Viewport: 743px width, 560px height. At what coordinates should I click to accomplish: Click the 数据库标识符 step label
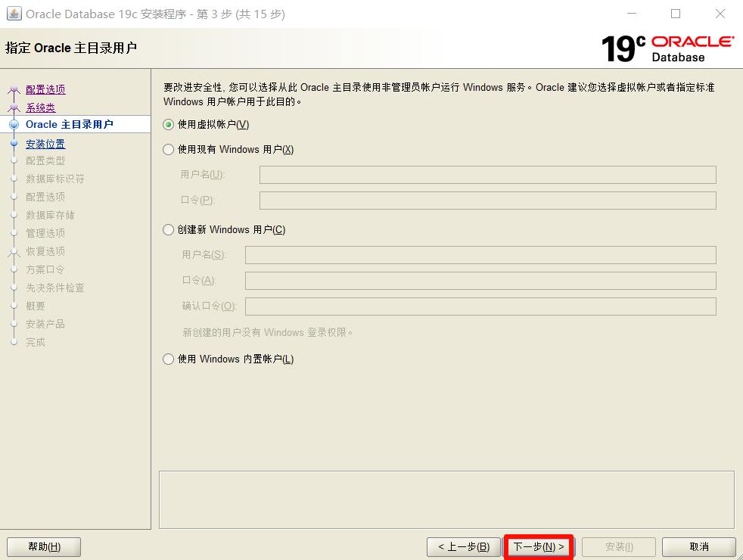(55, 179)
